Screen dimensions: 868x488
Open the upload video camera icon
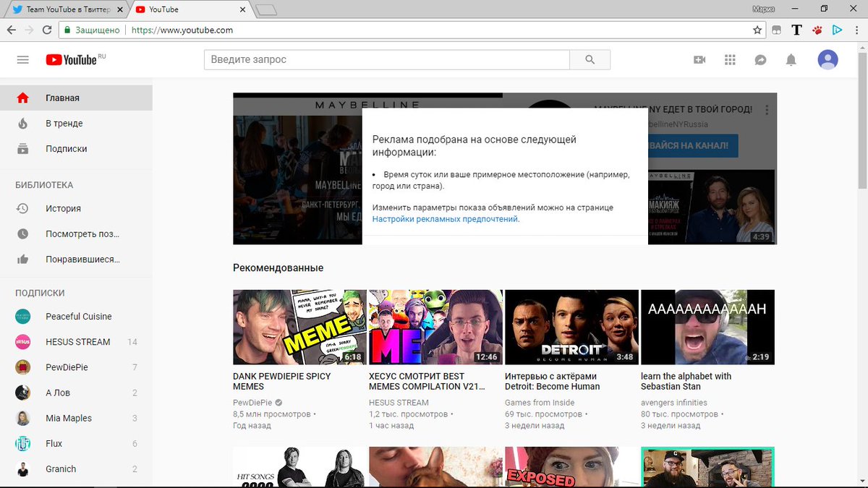[699, 60]
